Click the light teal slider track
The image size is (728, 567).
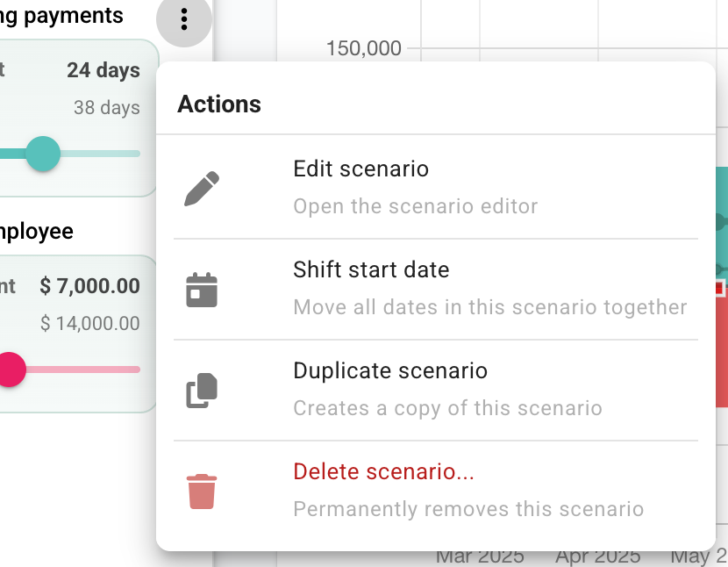click(101, 154)
